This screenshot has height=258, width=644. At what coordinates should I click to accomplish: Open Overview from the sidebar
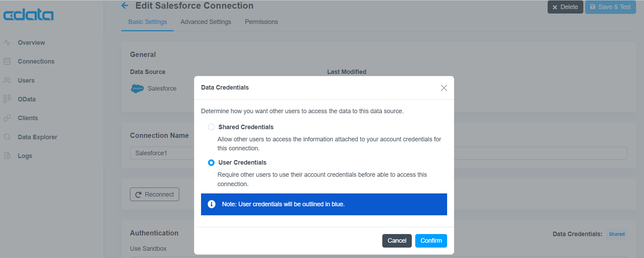[x=31, y=43]
